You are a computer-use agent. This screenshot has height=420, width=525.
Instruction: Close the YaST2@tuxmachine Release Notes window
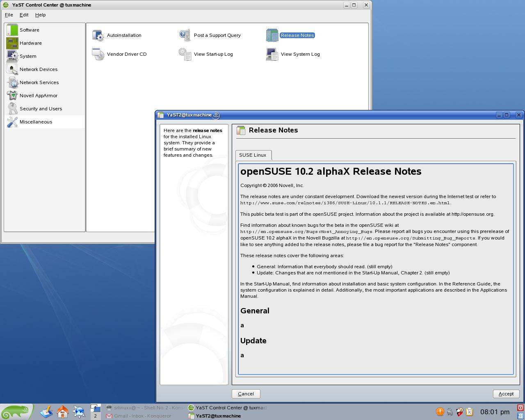[519, 115]
